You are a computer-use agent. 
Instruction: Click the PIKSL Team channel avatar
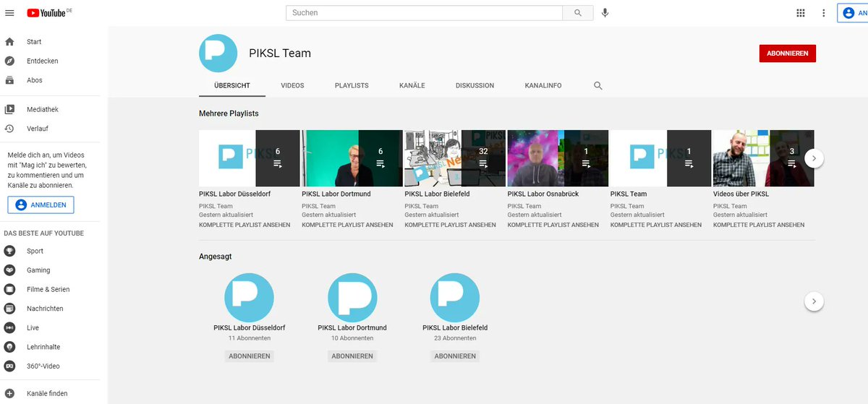coord(218,53)
